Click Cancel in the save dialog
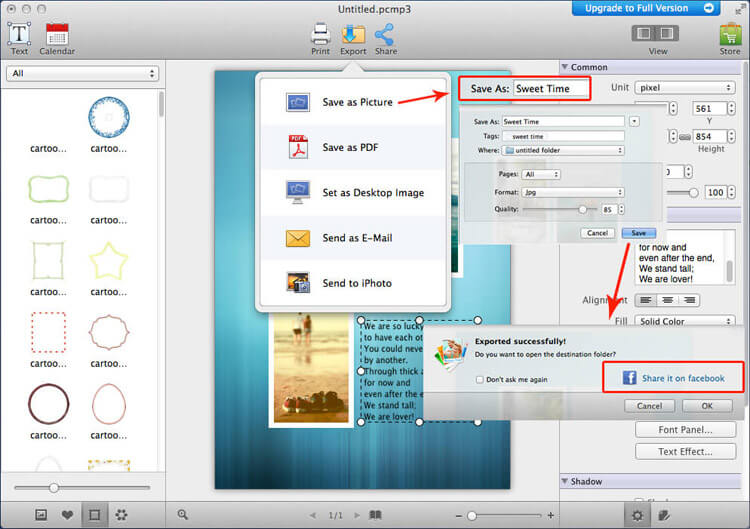This screenshot has height=529, width=750. pos(597,233)
